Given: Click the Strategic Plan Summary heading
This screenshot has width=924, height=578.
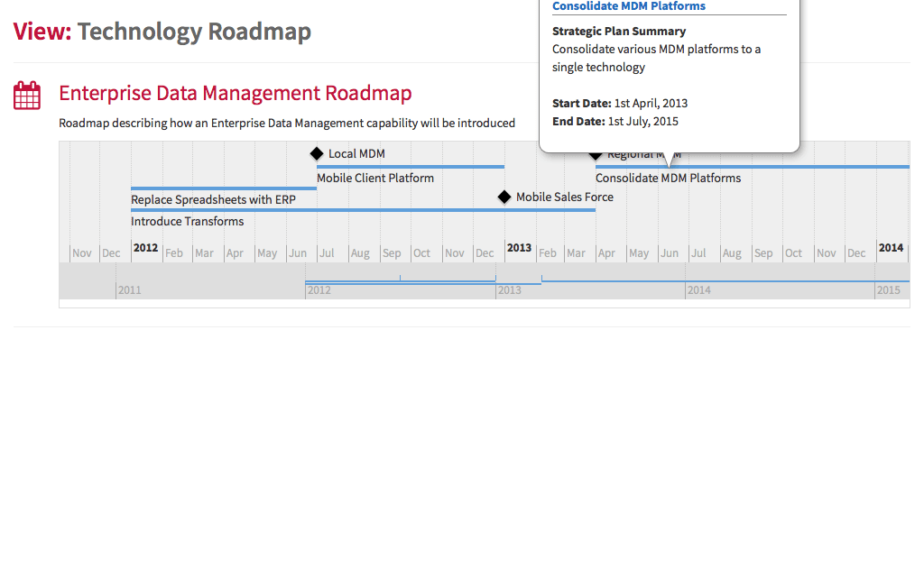Looking at the screenshot, I should click(619, 32).
